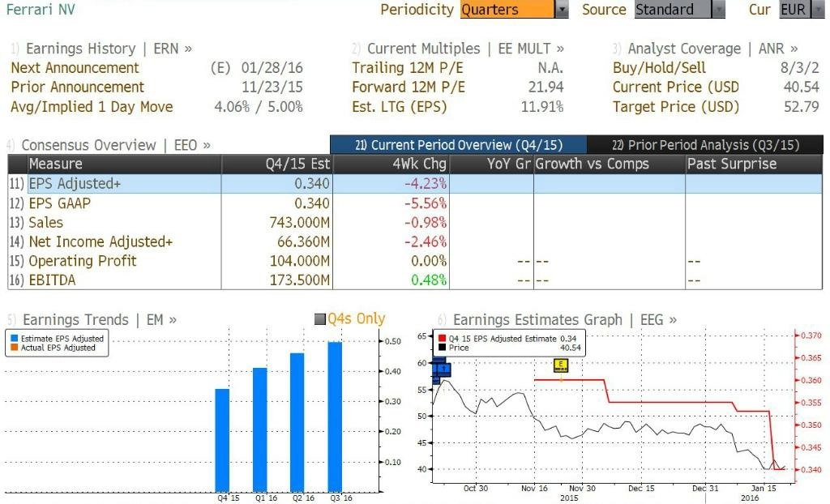Click the Q4/15 Est column header
830x504 pixels.
coord(277,164)
